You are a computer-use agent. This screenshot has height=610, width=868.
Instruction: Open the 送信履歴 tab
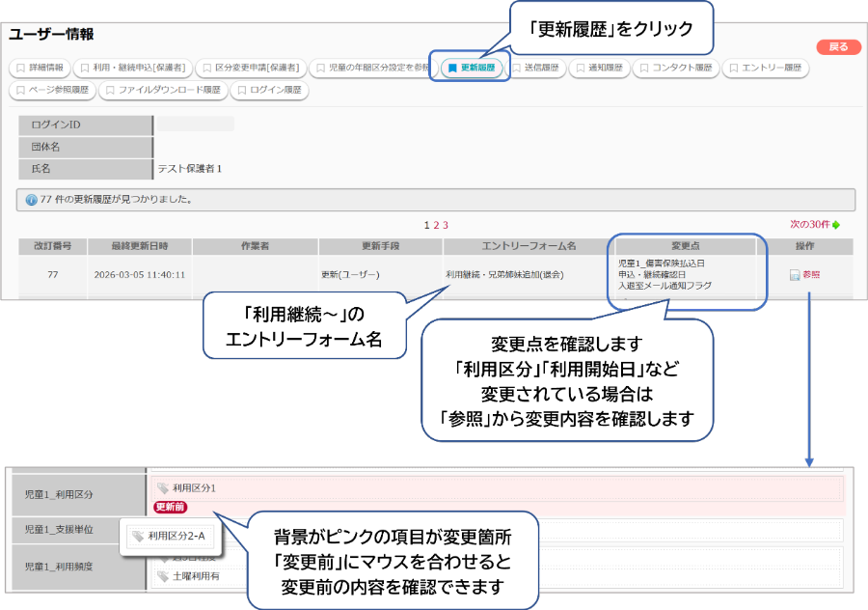537,69
